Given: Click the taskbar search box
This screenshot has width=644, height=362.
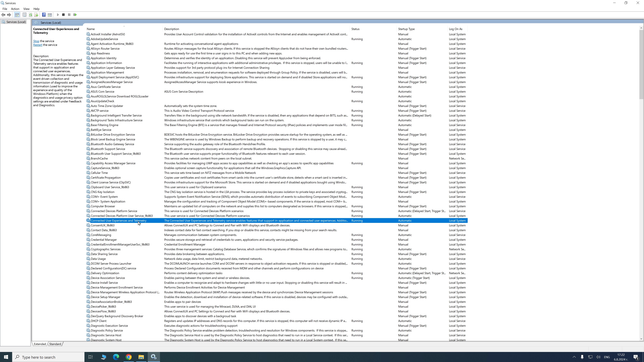Looking at the screenshot, I should (48, 357).
